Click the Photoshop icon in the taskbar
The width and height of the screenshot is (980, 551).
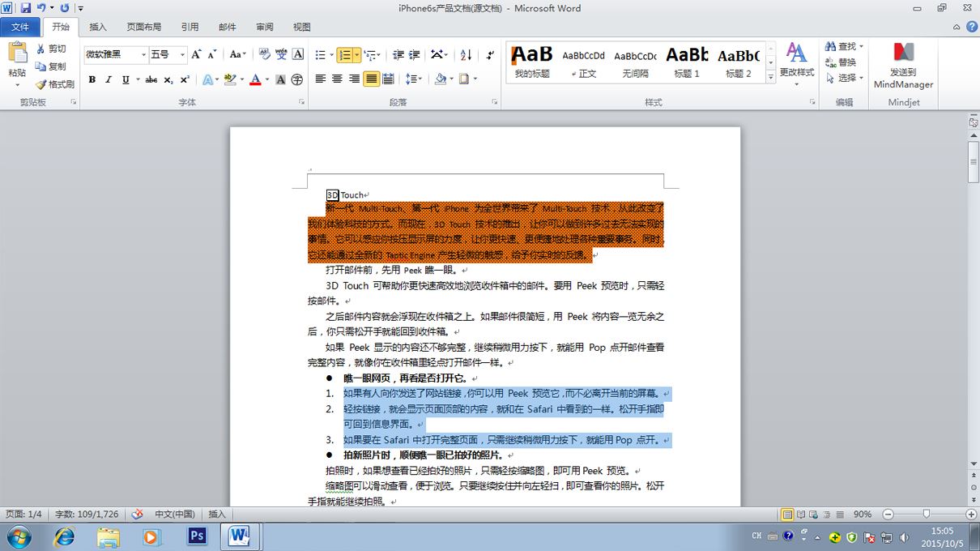pos(197,536)
